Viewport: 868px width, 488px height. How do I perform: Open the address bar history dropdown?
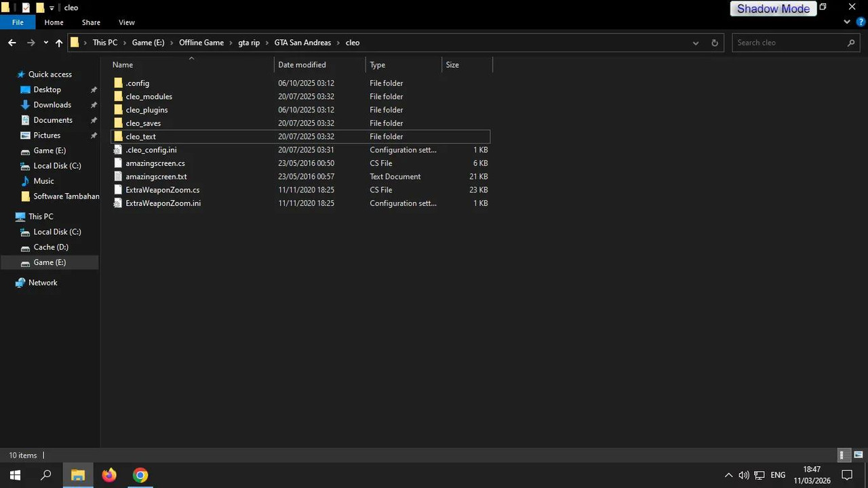tap(695, 43)
